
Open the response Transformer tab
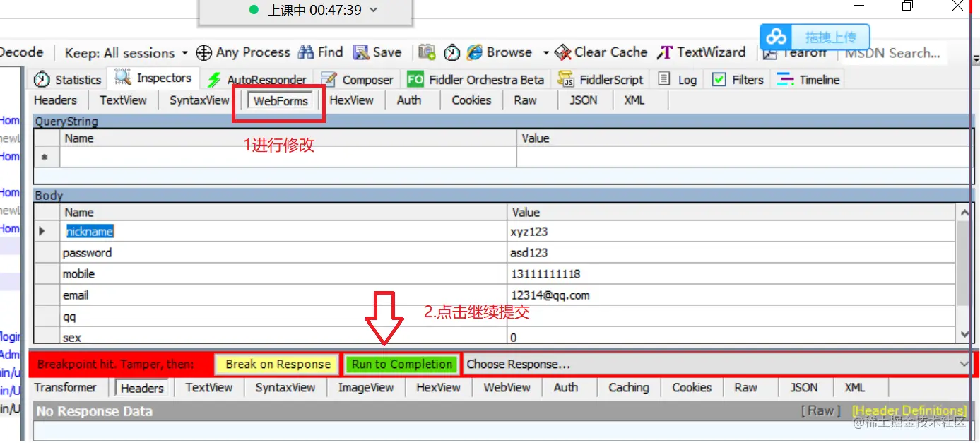click(65, 387)
